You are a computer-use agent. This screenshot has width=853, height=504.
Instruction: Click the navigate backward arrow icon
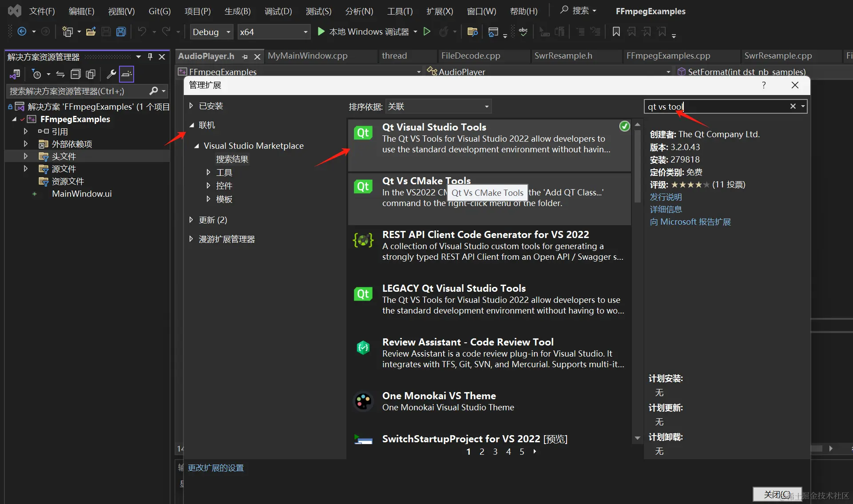22,32
